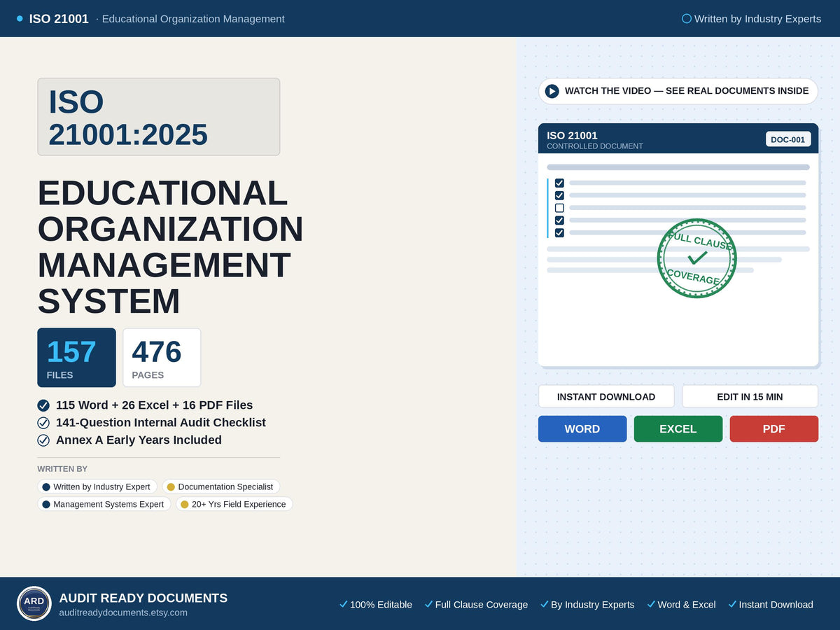The image size is (840, 630).
Task: Click the DOC-001 badge on the document
Action: 788,139
